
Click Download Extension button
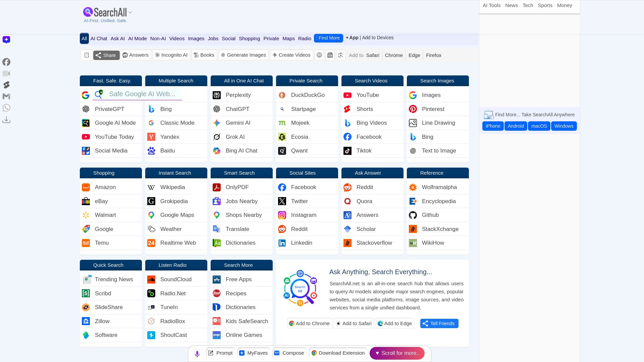(338, 353)
